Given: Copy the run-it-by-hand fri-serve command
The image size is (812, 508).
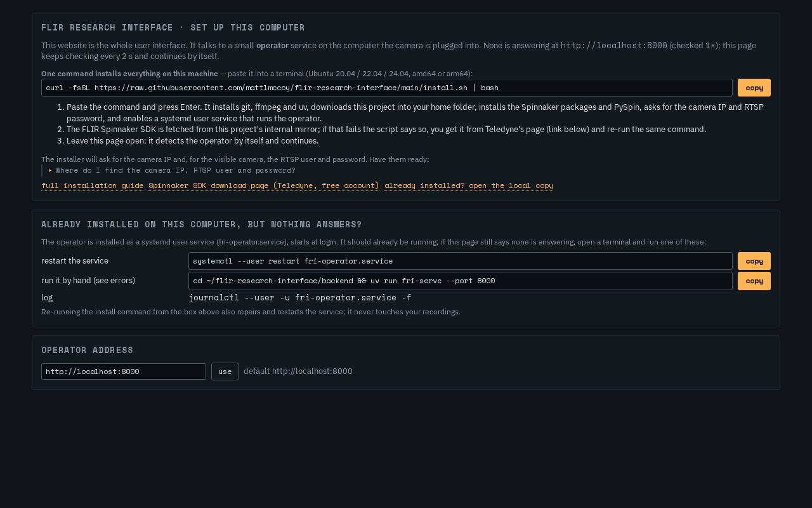Looking at the screenshot, I should [754, 281].
